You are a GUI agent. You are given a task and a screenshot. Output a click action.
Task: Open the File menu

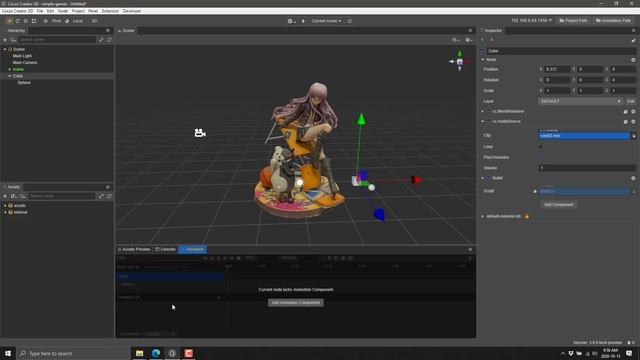point(40,11)
